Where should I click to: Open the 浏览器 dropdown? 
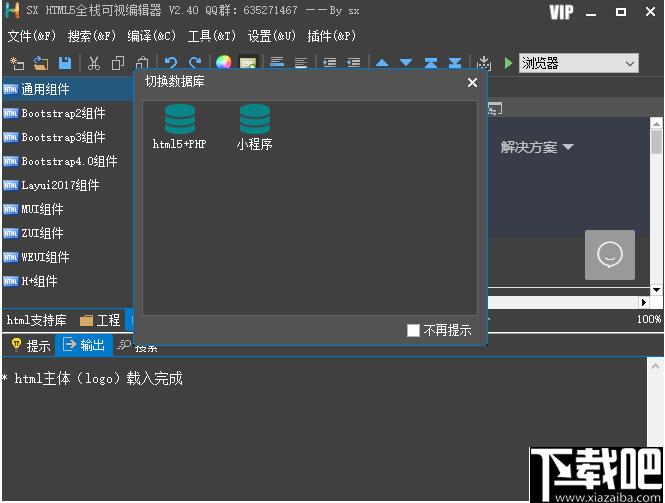(x=578, y=64)
